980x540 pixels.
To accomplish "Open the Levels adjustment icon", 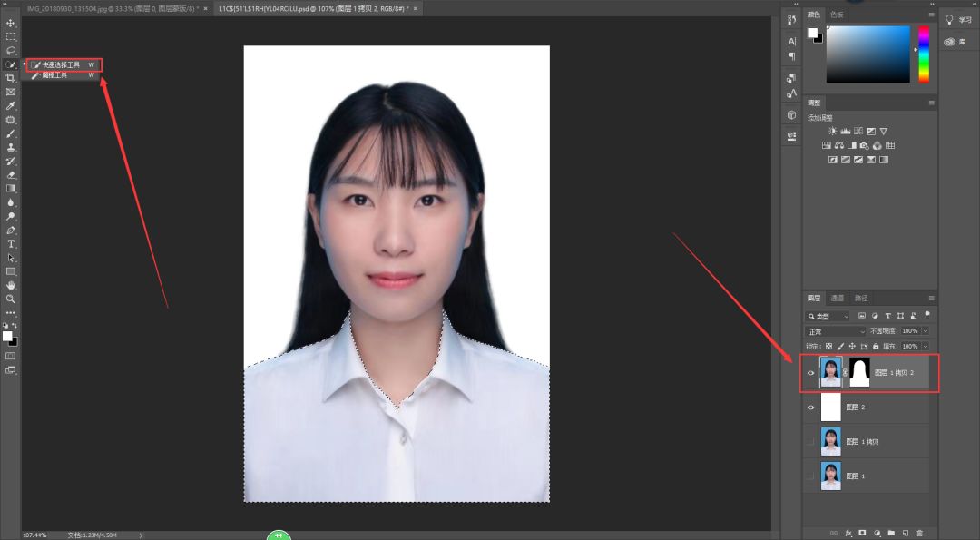I will point(846,131).
